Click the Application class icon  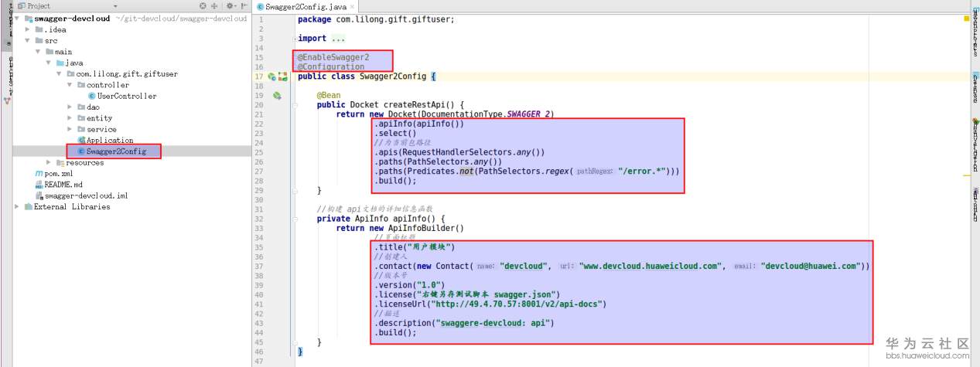click(81, 141)
